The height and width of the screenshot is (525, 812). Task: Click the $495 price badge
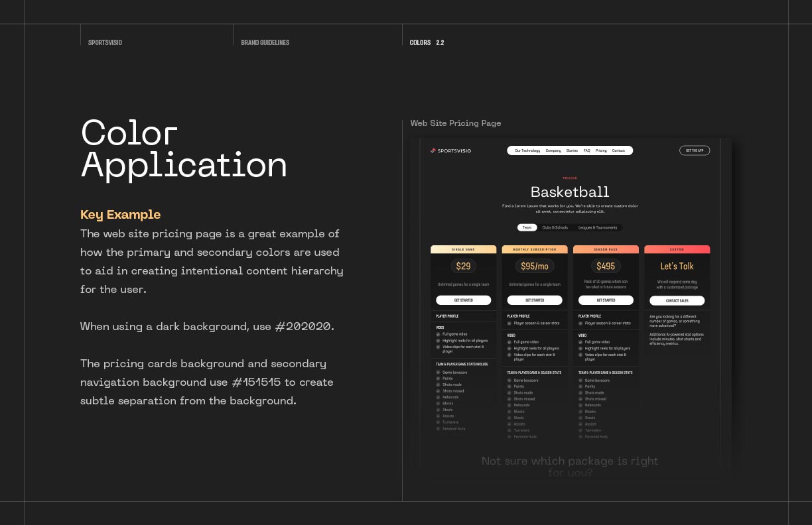606,266
